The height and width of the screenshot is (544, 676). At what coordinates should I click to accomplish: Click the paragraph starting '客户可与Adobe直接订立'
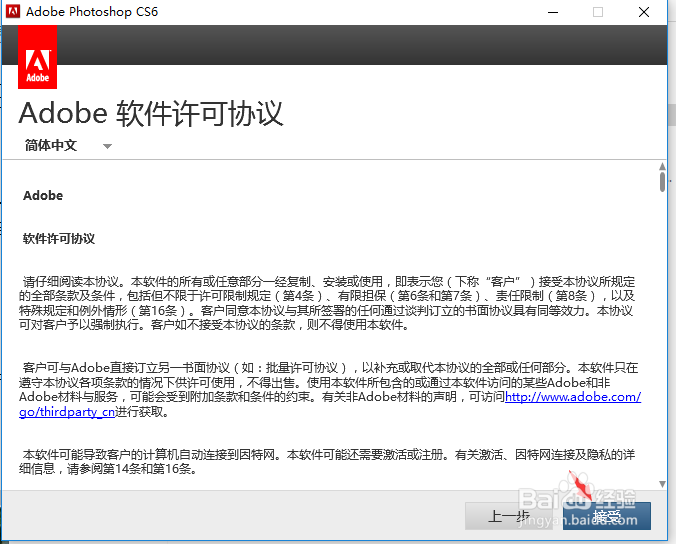[330, 390]
